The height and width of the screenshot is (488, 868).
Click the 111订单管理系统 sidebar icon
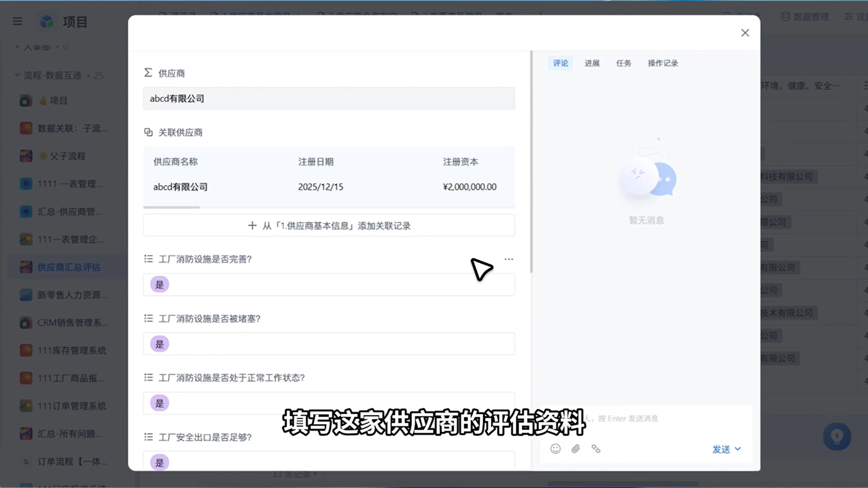point(26,406)
